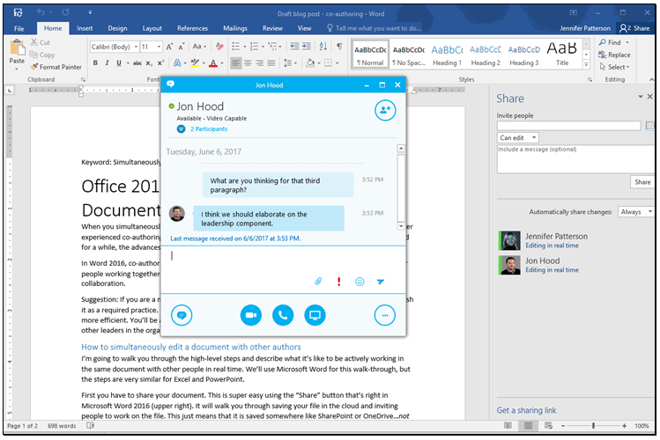Toggle underline formatting

[x=119, y=63]
